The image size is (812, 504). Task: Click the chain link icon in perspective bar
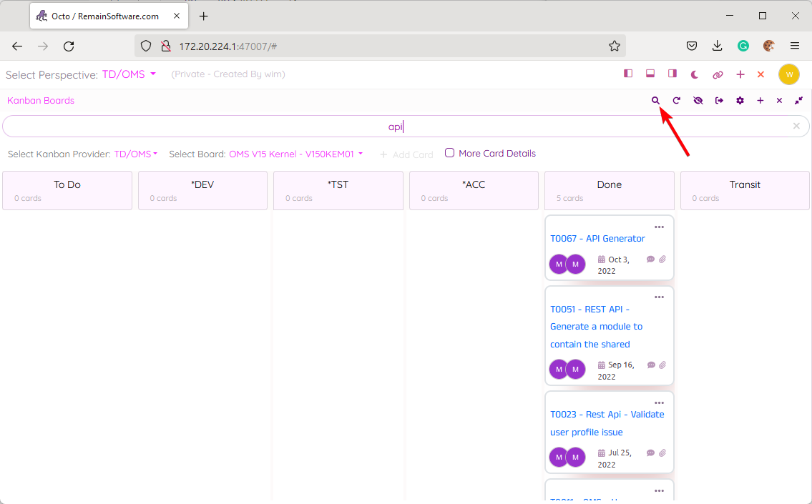pos(718,74)
